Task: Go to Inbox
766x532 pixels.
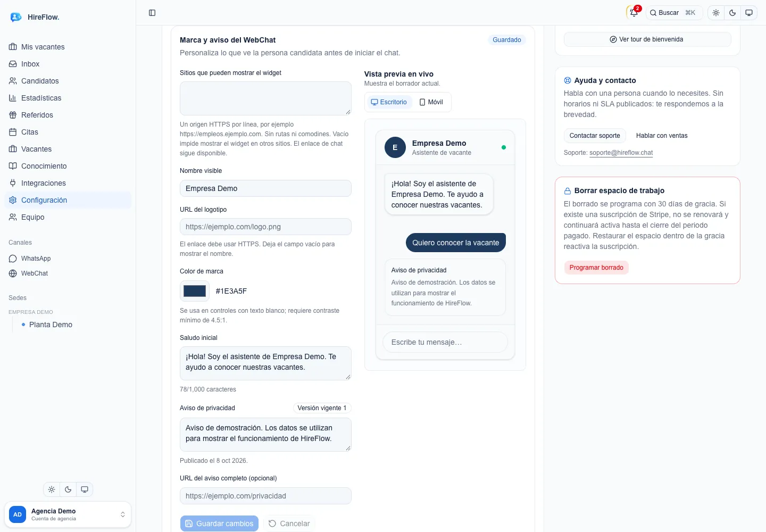Action: (68, 64)
